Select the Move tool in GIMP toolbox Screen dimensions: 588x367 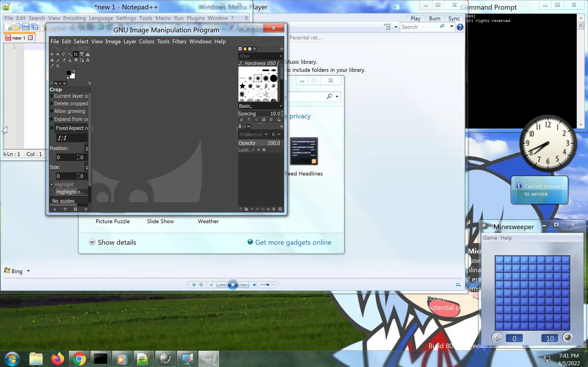[52, 54]
